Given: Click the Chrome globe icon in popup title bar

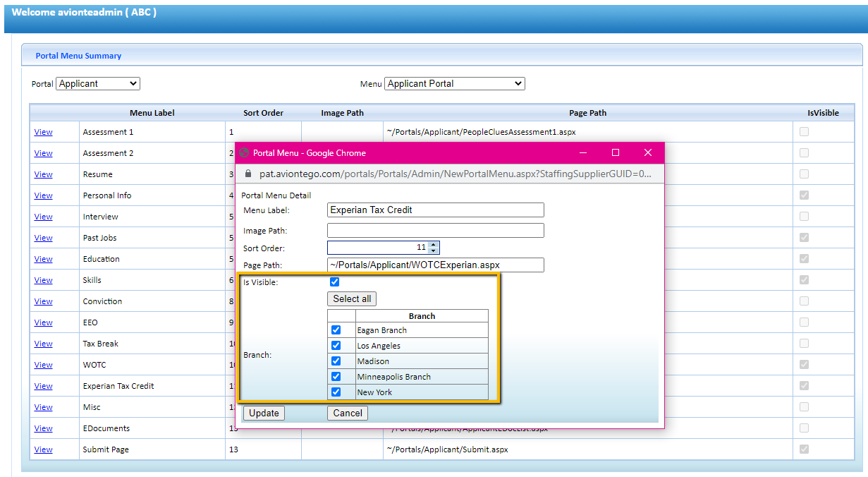Looking at the screenshot, I should 245,152.
